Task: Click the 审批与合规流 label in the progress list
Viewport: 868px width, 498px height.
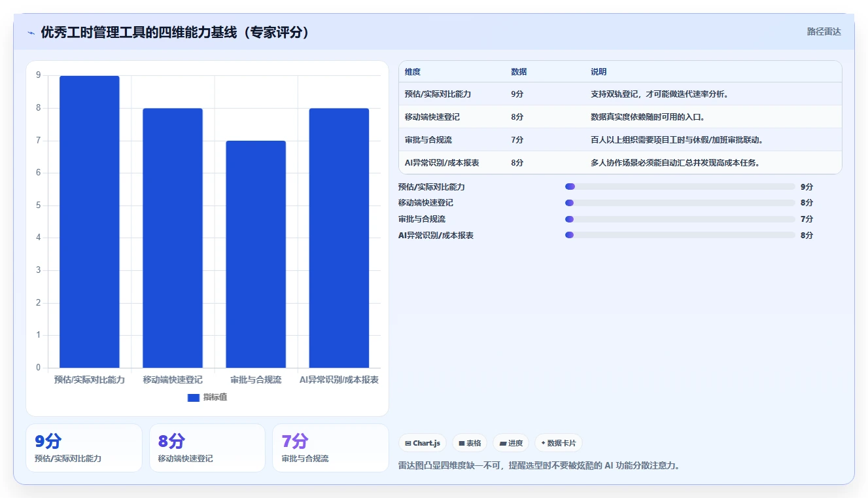Action: (422, 219)
